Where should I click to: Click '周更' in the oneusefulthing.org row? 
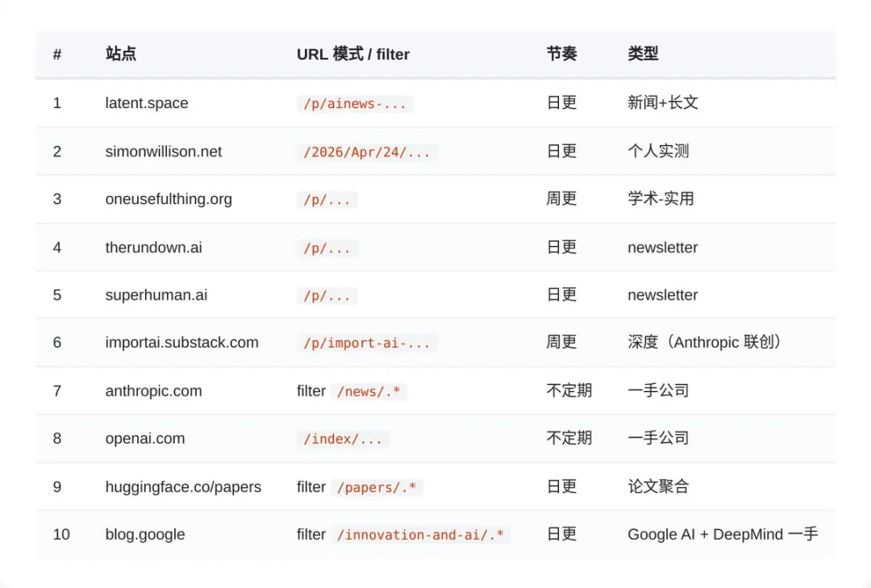[561, 199]
